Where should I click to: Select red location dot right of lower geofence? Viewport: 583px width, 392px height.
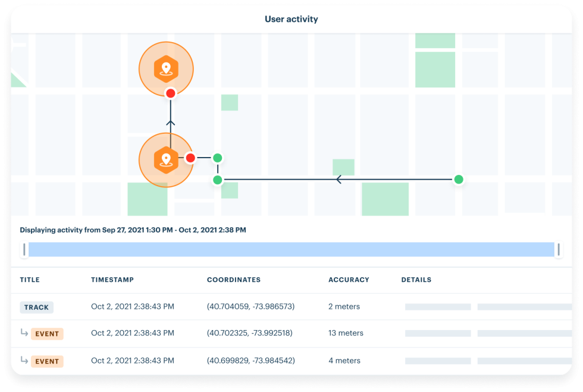pos(190,158)
